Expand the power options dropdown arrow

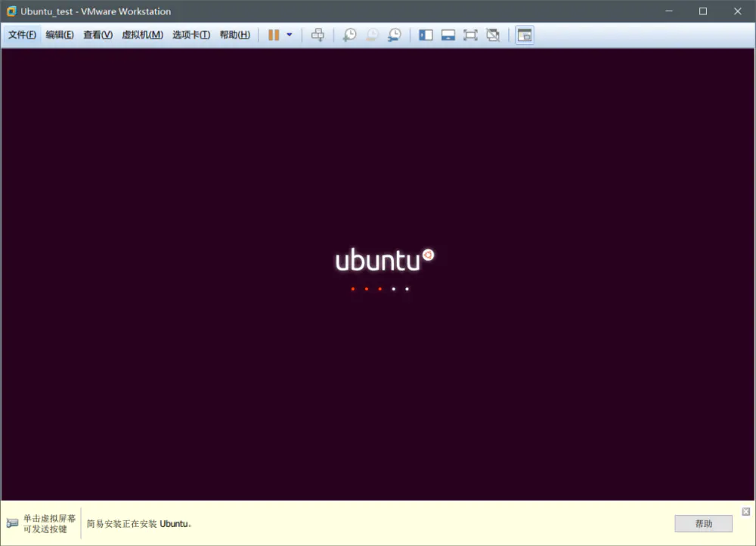290,35
